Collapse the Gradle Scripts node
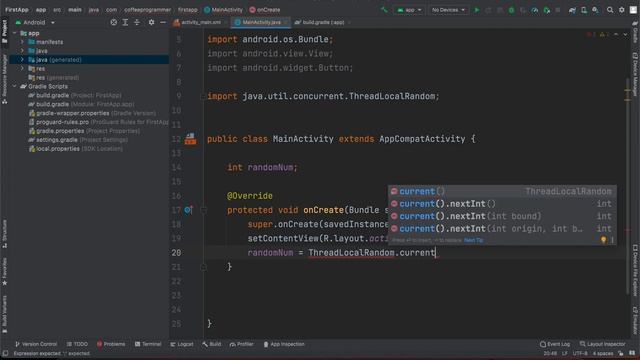 click(15, 87)
